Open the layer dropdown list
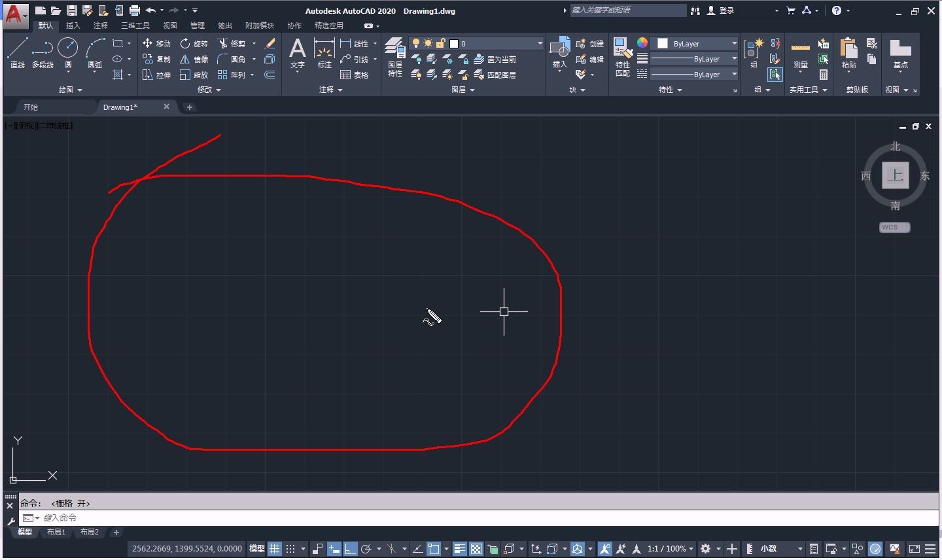This screenshot has width=942, height=560. 540,43
